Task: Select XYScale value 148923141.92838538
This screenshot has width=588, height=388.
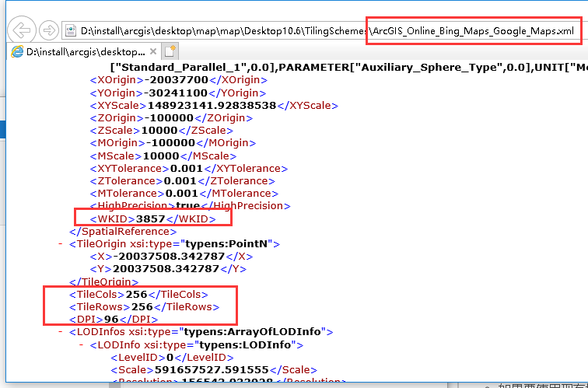Action: click(x=212, y=105)
